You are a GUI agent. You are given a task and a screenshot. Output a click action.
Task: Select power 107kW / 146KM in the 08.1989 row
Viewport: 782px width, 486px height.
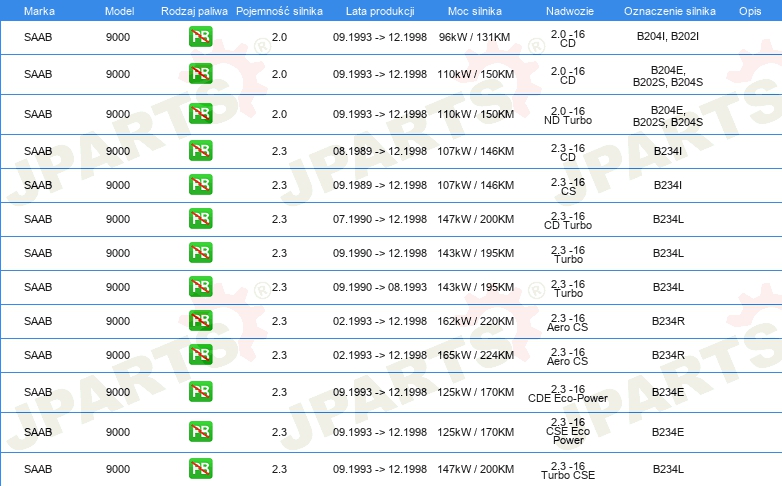pyautogui.click(x=475, y=151)
